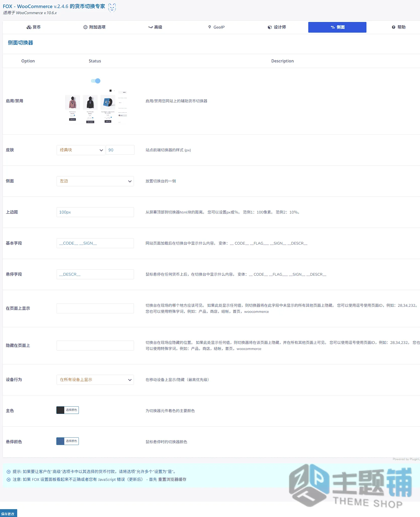420x517 pixels.
Task: Click the 设备行为 option label
Action: click(x=14, y=380)
